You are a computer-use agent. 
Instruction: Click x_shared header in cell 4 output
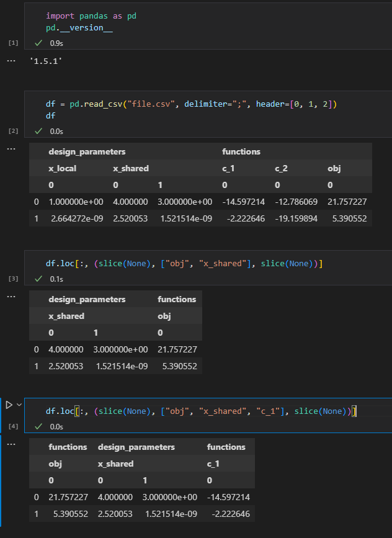pyautogui.click(x=115, y=464)
